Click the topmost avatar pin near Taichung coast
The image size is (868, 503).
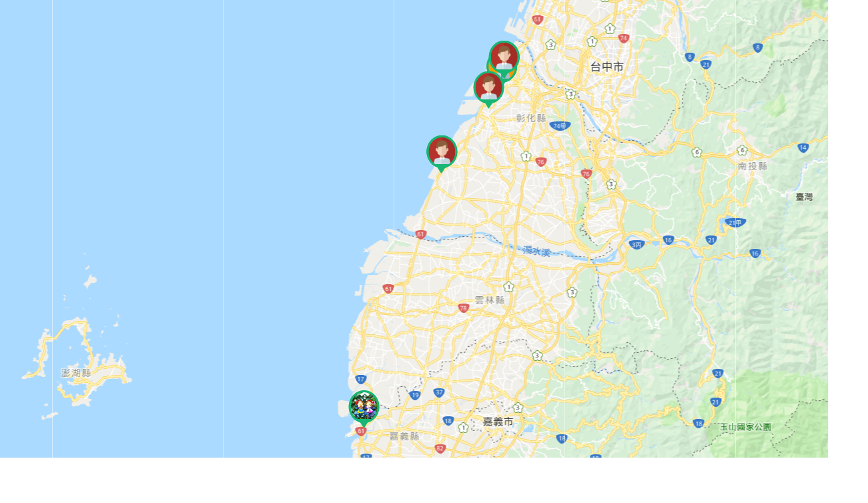(504, 56)
